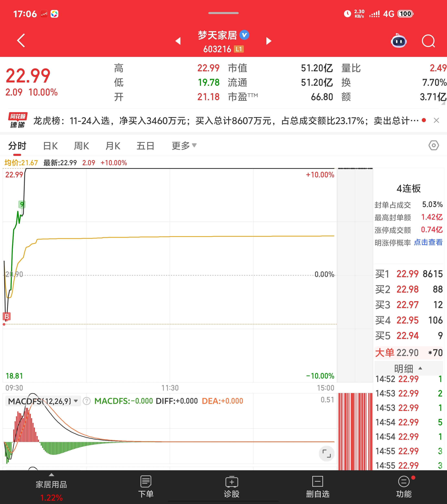Image resolution: width=447 pixels, height=504 pixels.
Task: Switch to the 五日 tab
Action: [x=145, y=146]
